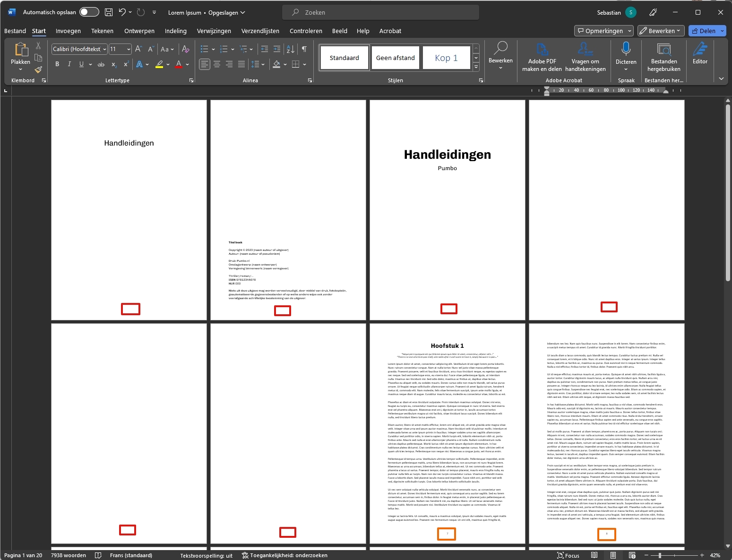
Task: Justify the paragraph text
Action: (x=241, y=64)
